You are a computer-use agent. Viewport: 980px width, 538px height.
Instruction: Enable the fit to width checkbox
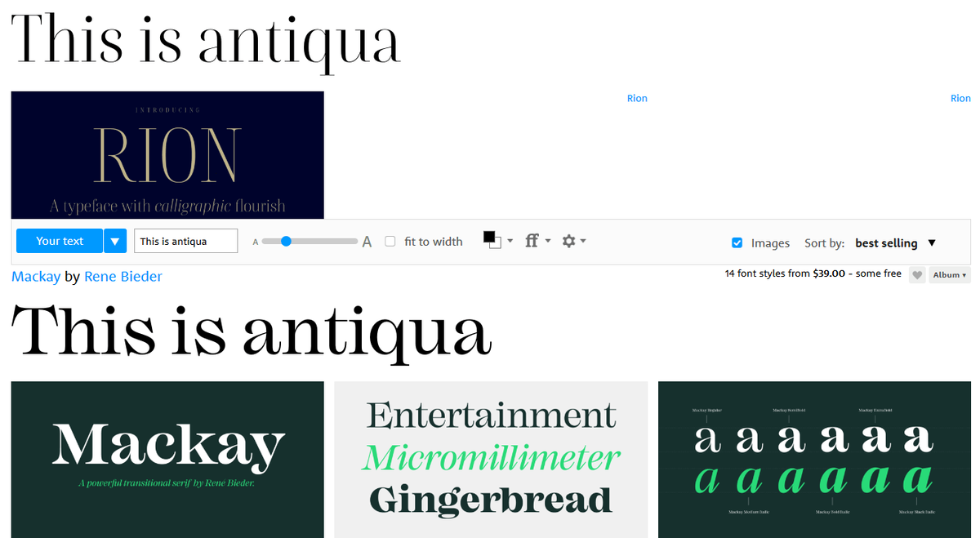[390, 242]
